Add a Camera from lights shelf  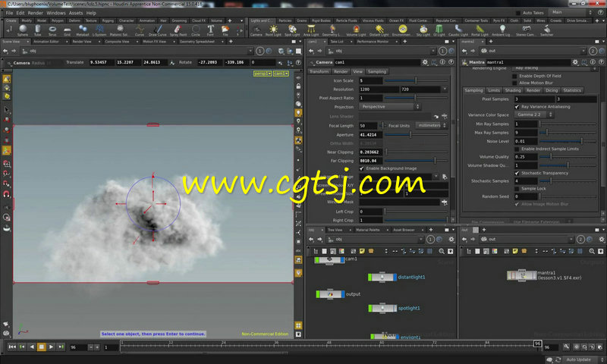256,30
